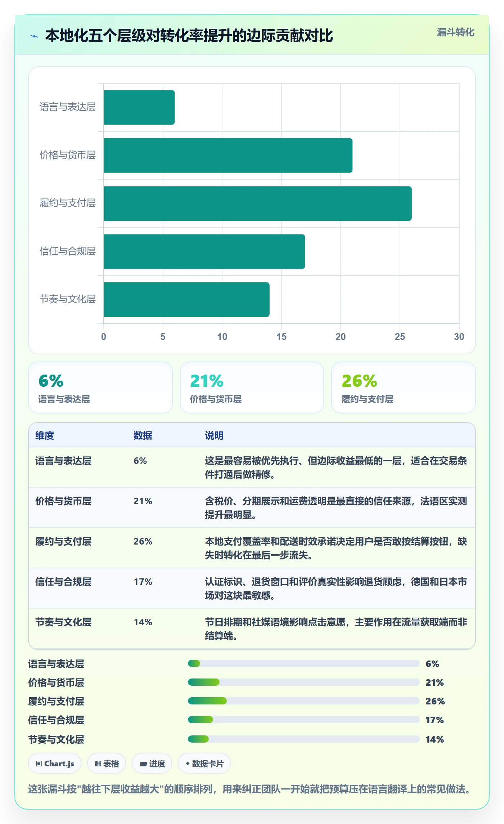Open the 26% 履约与支付层 stat card
The height and width of the screenshot is (824, 504).
[404, 388]
